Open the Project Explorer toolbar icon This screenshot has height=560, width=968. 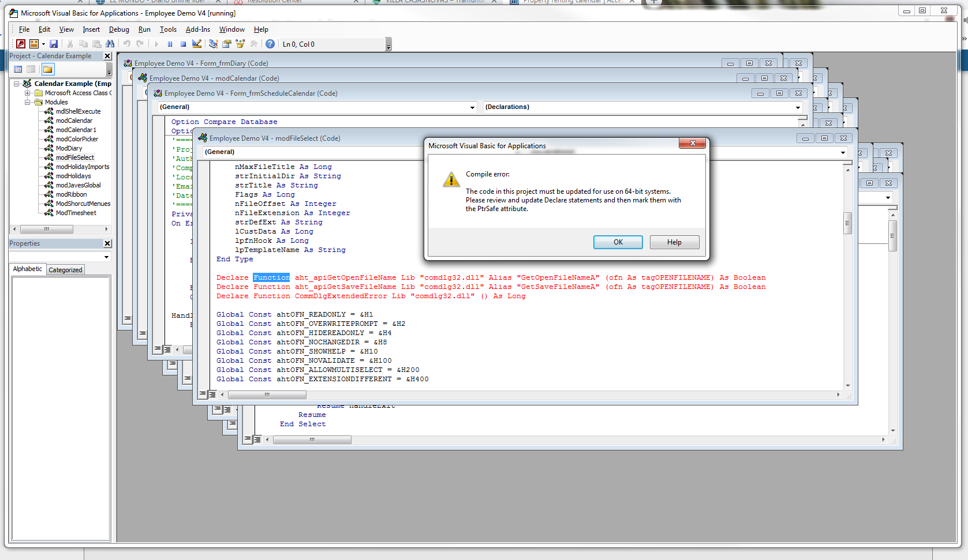[214, 44]
